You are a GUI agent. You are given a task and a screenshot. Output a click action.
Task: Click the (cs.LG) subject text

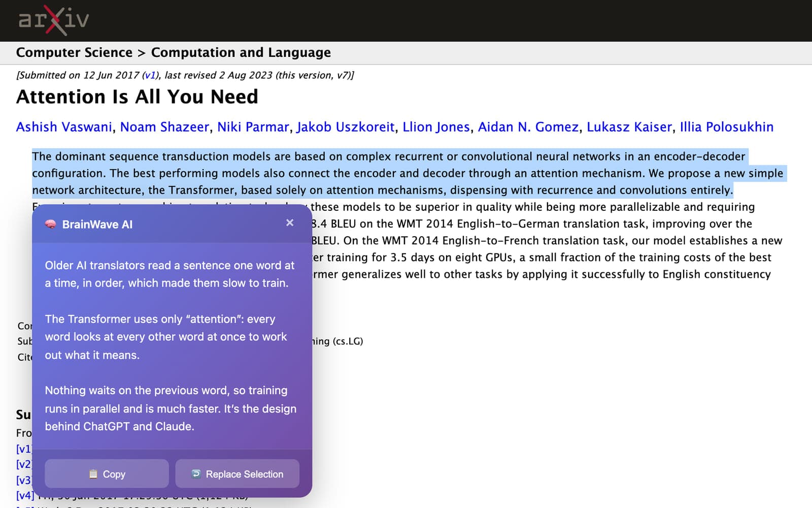(x=348, y=341)
